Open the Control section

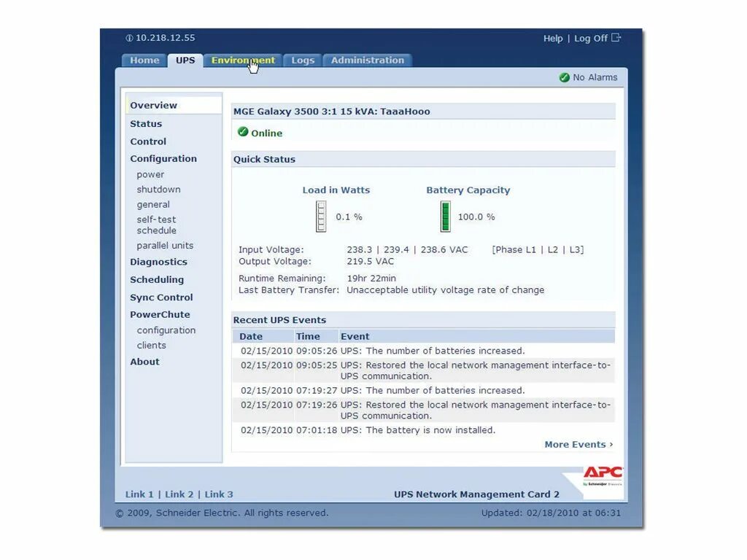tap(148, 141)
